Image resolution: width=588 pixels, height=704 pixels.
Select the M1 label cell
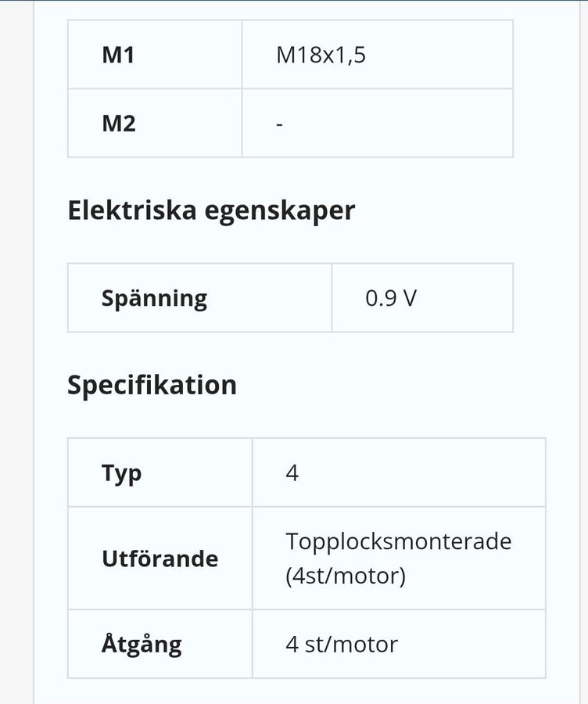[155, 54]
